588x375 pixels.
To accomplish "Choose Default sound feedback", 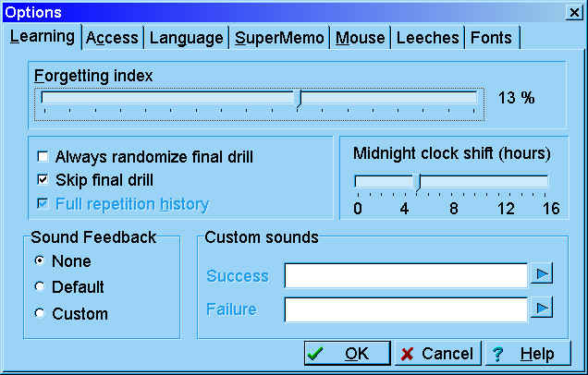I will click(40, 287).
